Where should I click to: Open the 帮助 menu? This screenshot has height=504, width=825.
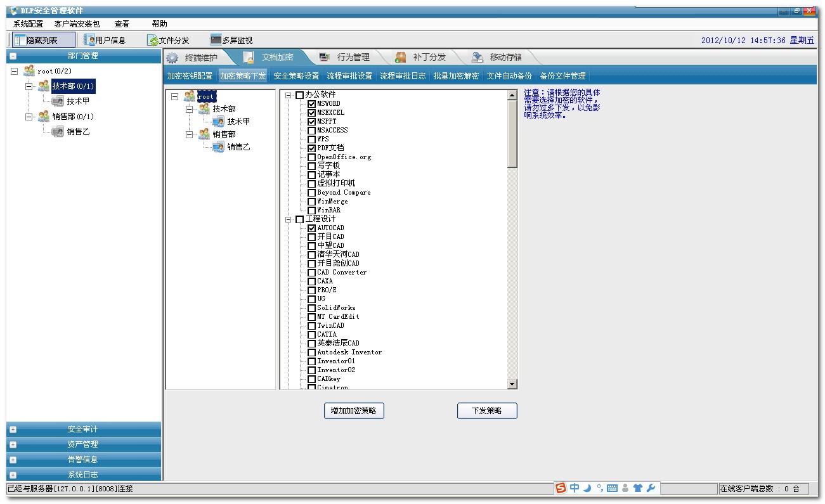tap(159, 24)
